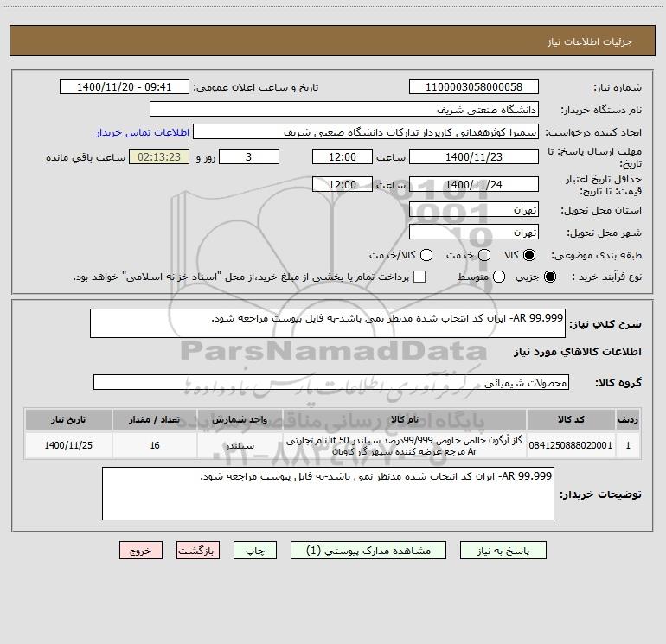Image resolution: width=666 pixels, height=644 pixels.
Task: Click the واحد شمارش column header
Action: coord(240,419)
